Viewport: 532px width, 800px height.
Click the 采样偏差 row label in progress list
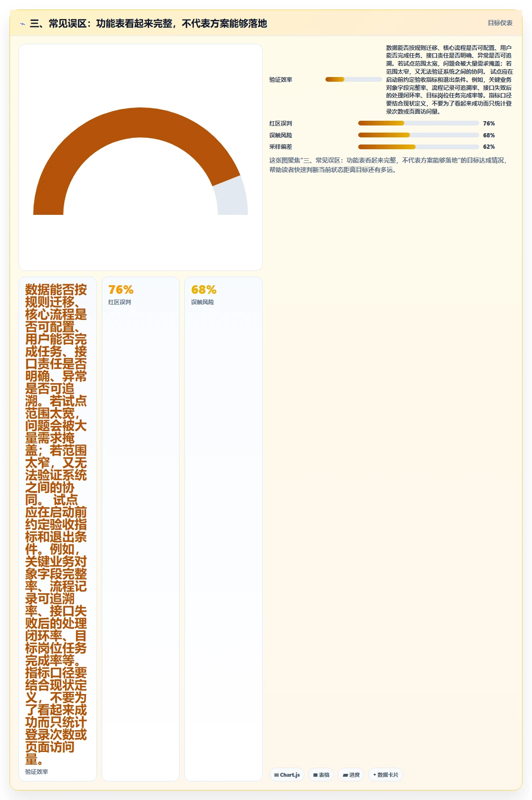pyautogui.click(x=281, y=147)
